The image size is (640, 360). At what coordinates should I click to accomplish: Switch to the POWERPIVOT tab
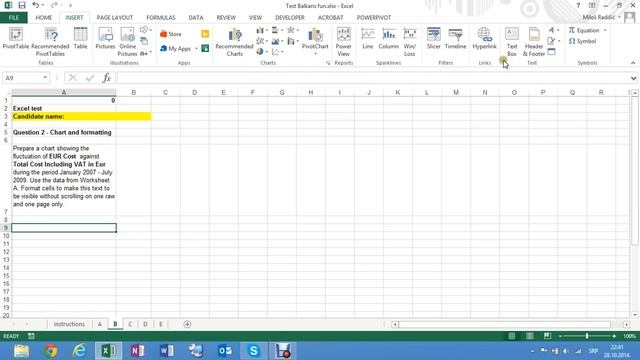[x=374, y=18]
